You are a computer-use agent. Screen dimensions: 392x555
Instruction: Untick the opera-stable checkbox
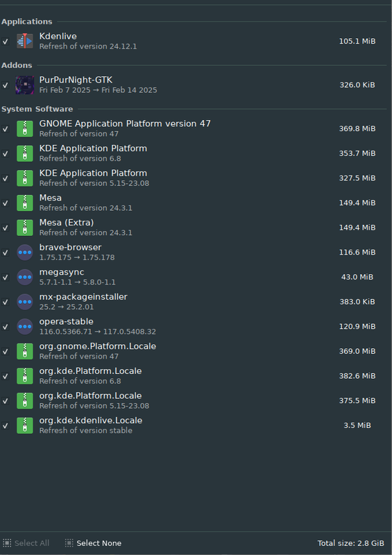click(x=6, y=327)
